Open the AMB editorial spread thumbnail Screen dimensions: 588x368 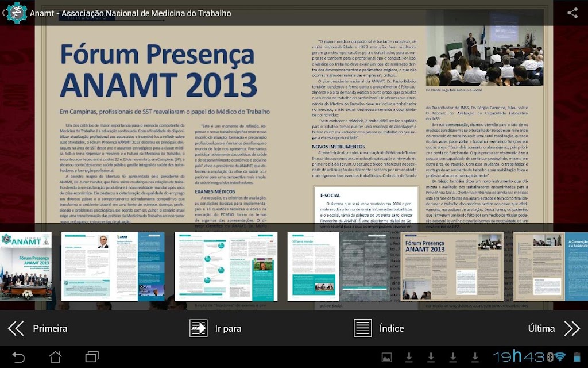113,267
